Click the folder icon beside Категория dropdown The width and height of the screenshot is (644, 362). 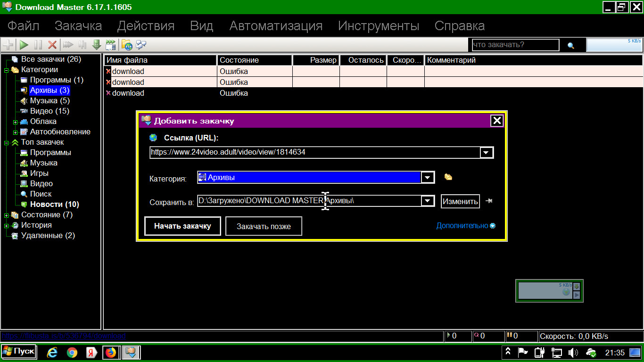(x=448, y=177)
